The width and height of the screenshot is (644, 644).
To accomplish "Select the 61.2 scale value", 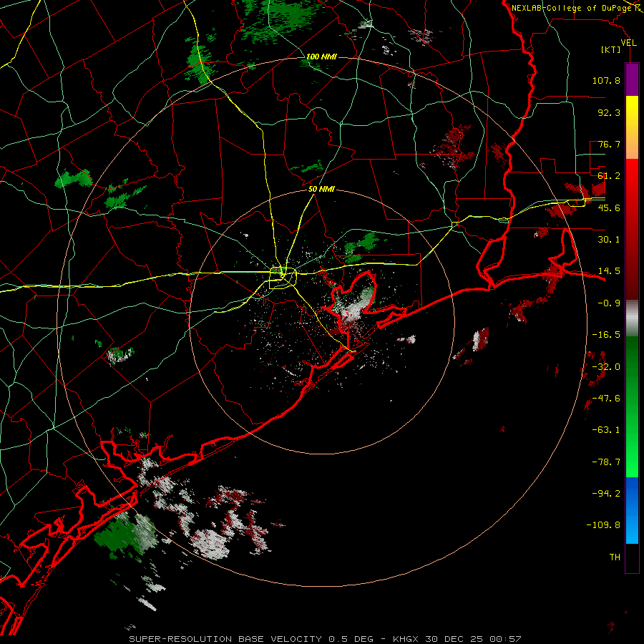I will click(609, 176).
